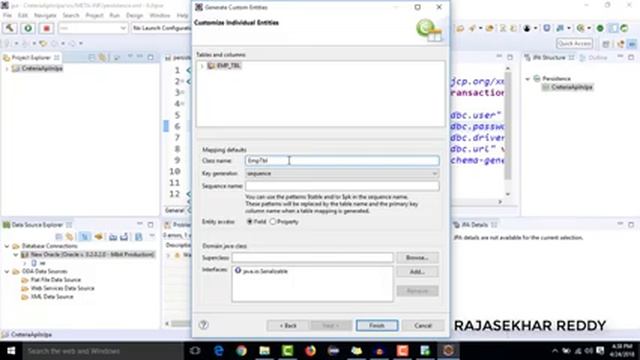Click the taskbar search box

click(102, 351)
